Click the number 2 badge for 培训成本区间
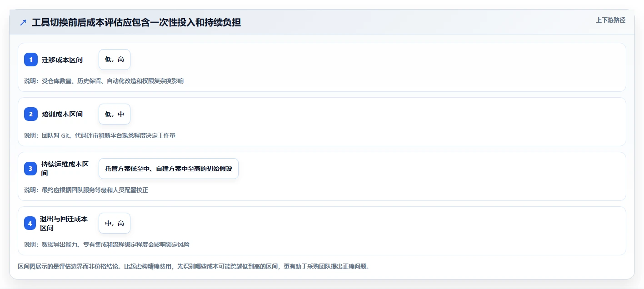 click(31, 114)
